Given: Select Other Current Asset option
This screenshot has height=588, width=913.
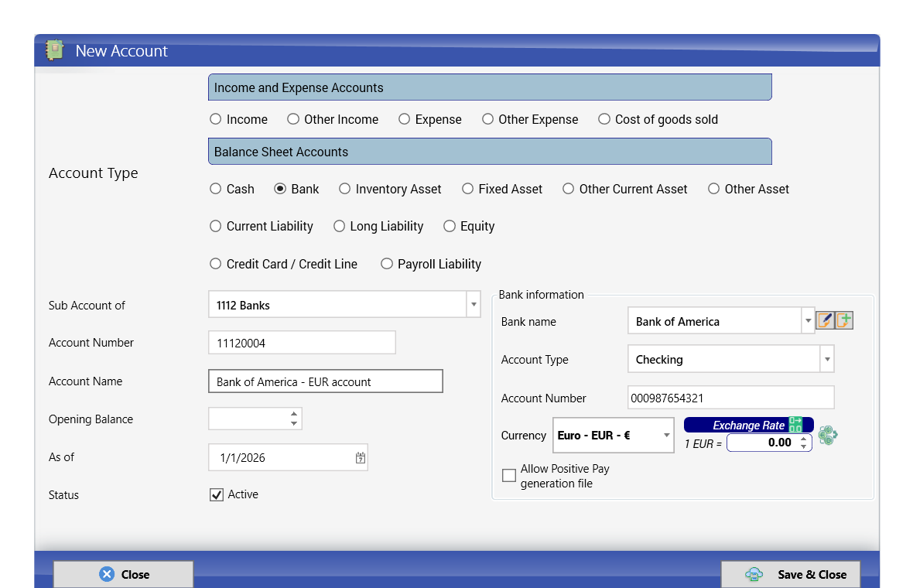Looking at the screenshot, I should (x=568, y=189).
